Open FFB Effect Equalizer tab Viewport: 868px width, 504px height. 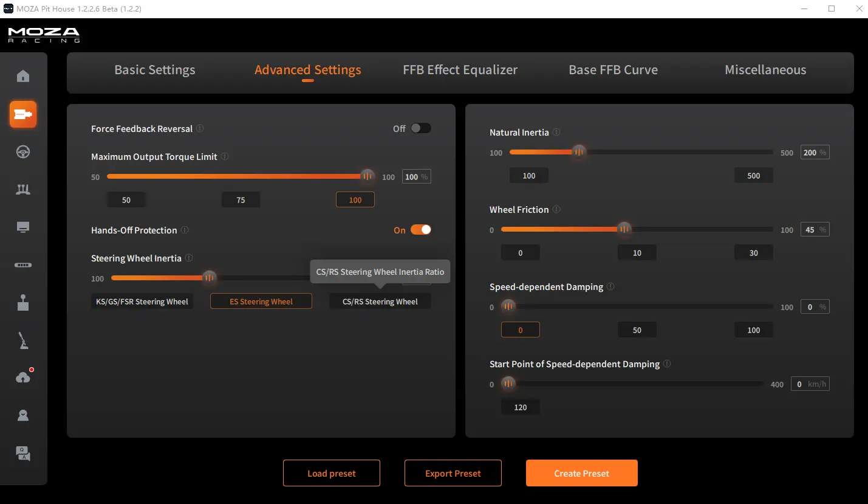[460, 70]
